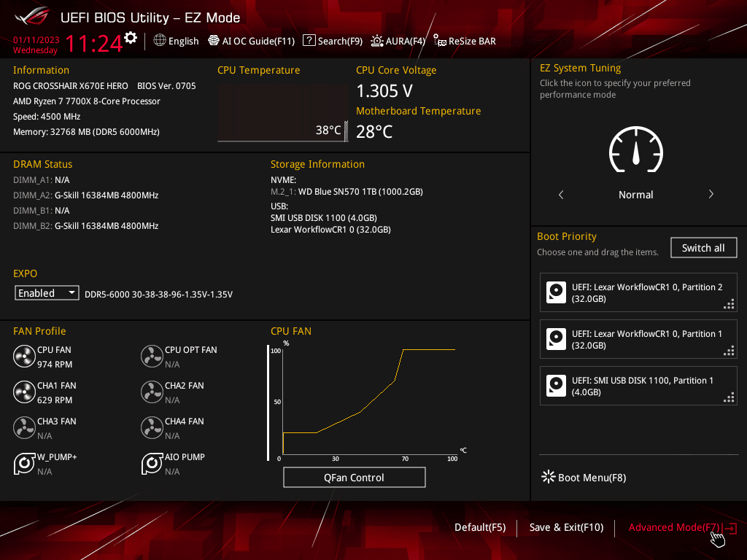
Task: Switch to Advanced Mode (F7)
Action: [673, 527]
